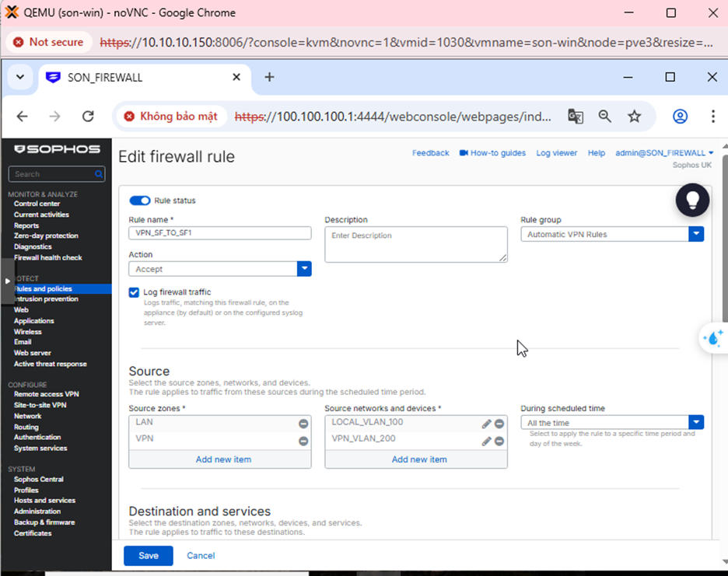This screenshot has width=728, height=576.
Task: Open the Action dropdown
Action: click(304, 269)
